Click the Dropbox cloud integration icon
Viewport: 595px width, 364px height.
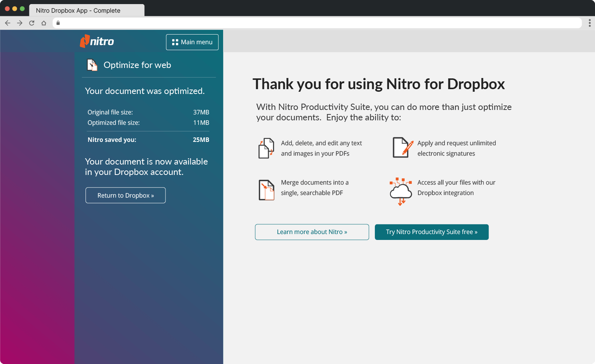pyautogui.click(x=401, y=191)
